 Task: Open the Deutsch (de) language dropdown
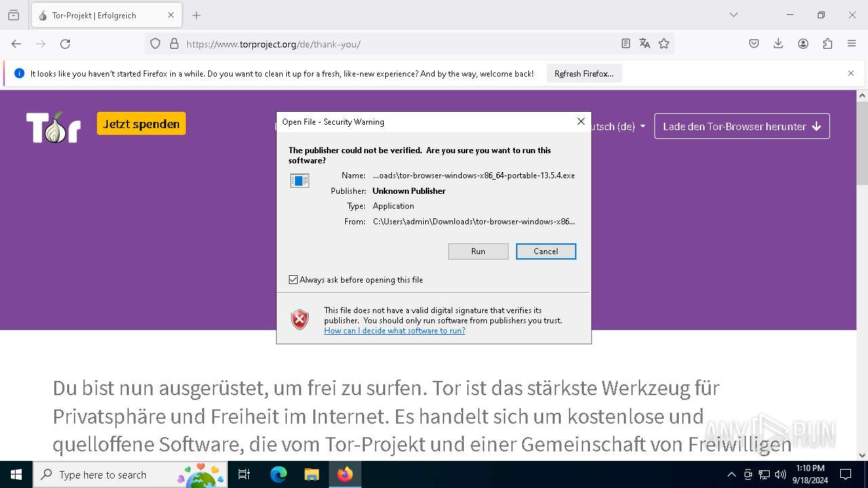click(618, 127)
